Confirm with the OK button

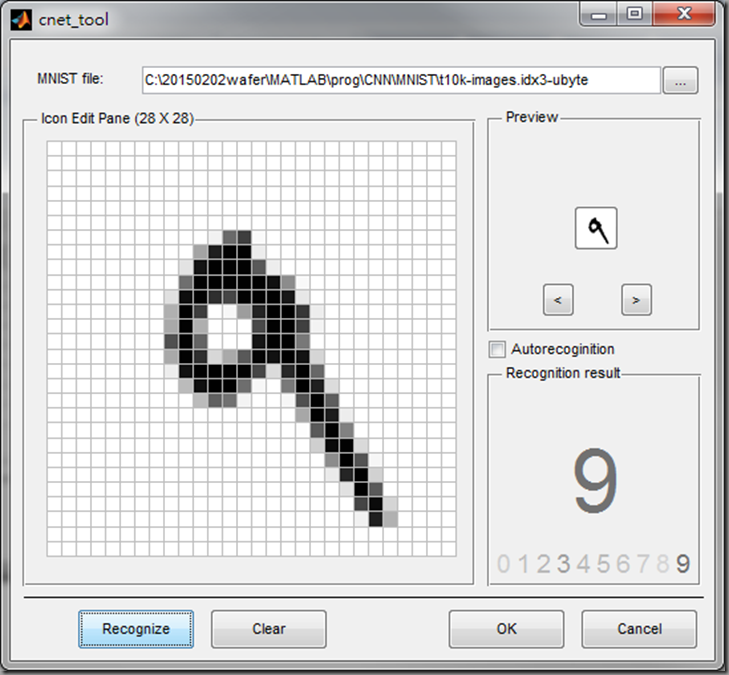point(506,629)
